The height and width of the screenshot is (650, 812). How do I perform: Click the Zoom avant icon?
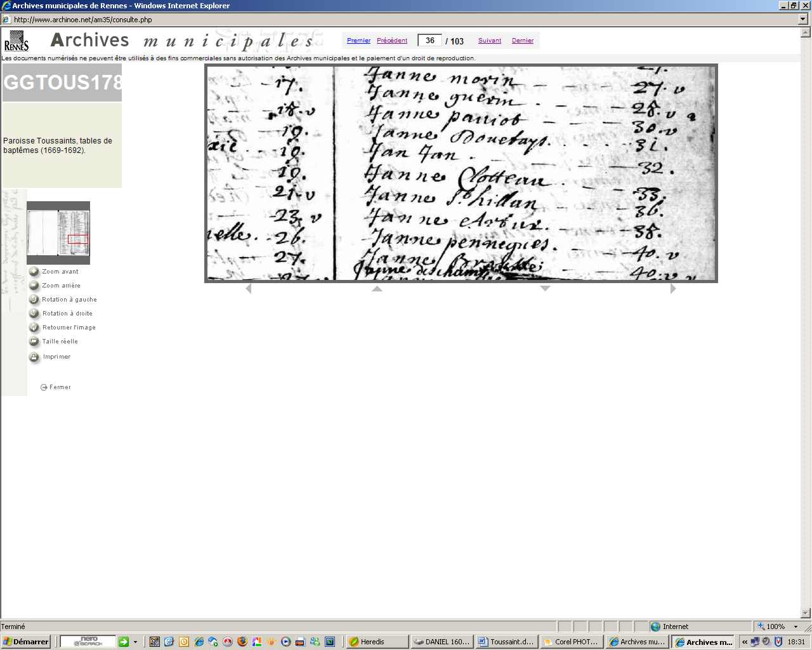[34, 272]
